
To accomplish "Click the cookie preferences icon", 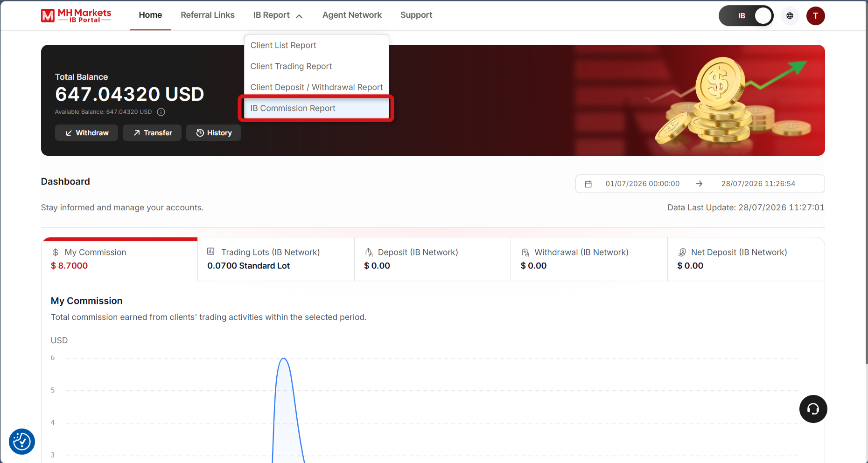I will click(x=22, y=441).
